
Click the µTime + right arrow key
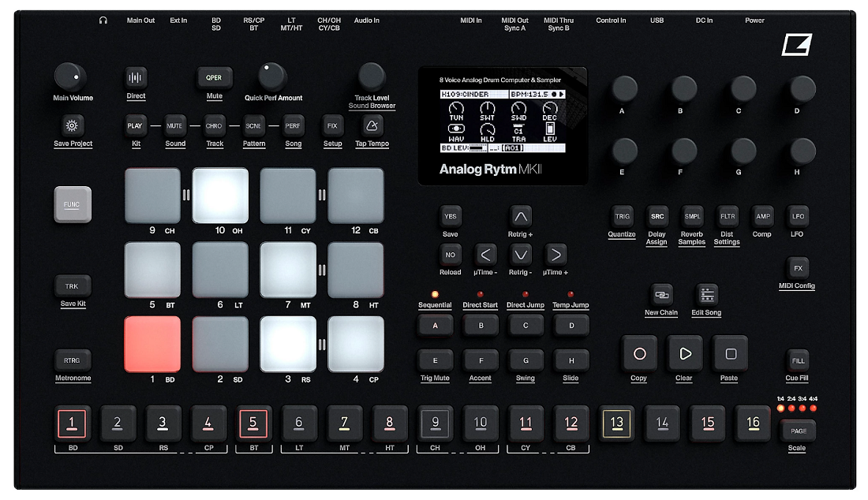pyautogui.click(x=556, y=255)
